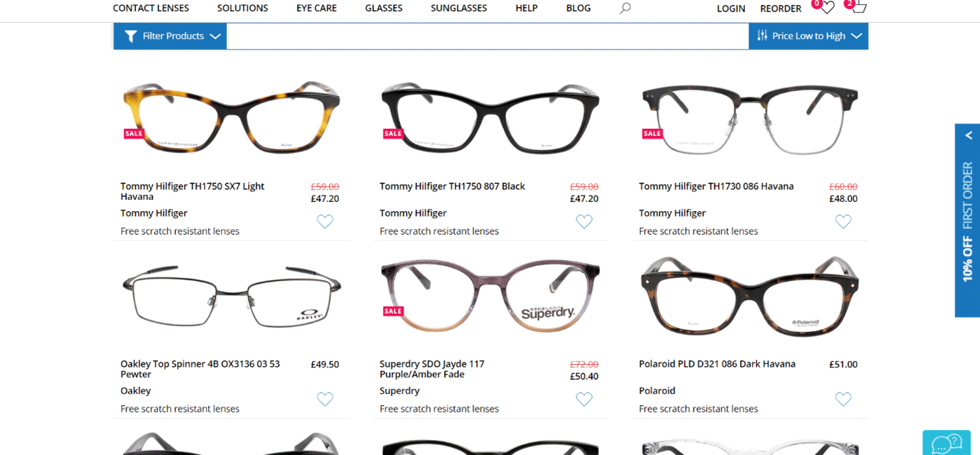Collapse the 10% OFF side banner arrow
The width and height of the screenshot is (980, 455).
(968, 135)
